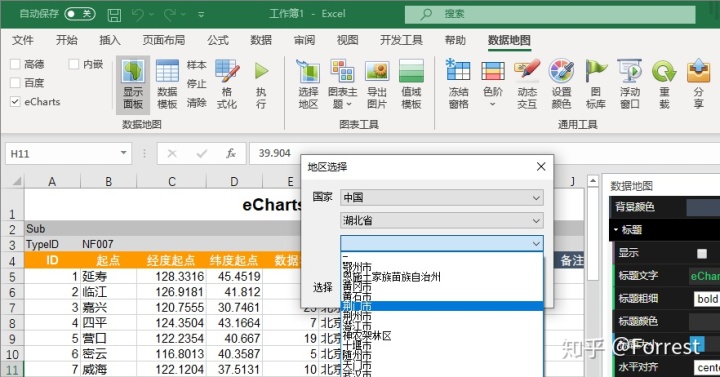Click the 样本 sample button
The image size is (720, 377).
(197, 65)
